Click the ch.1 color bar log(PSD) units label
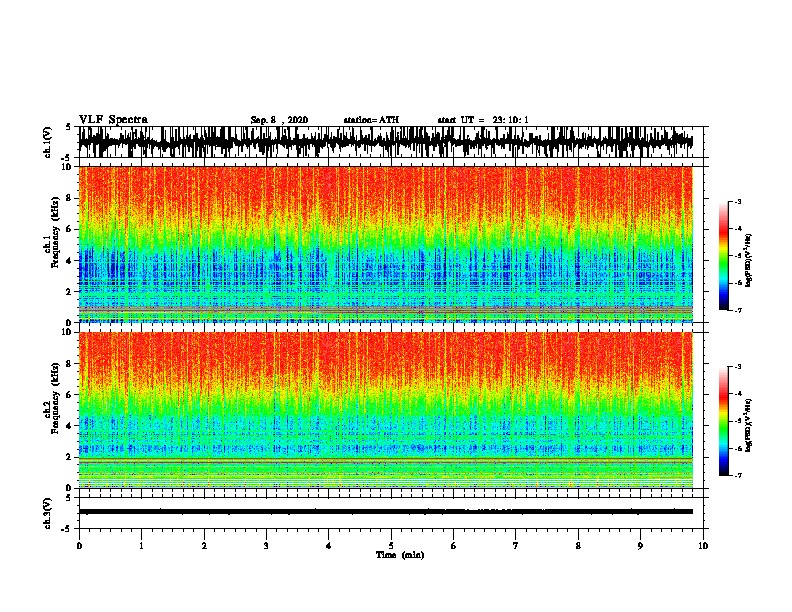The image size is (792, 612). [x=749, y=260]
